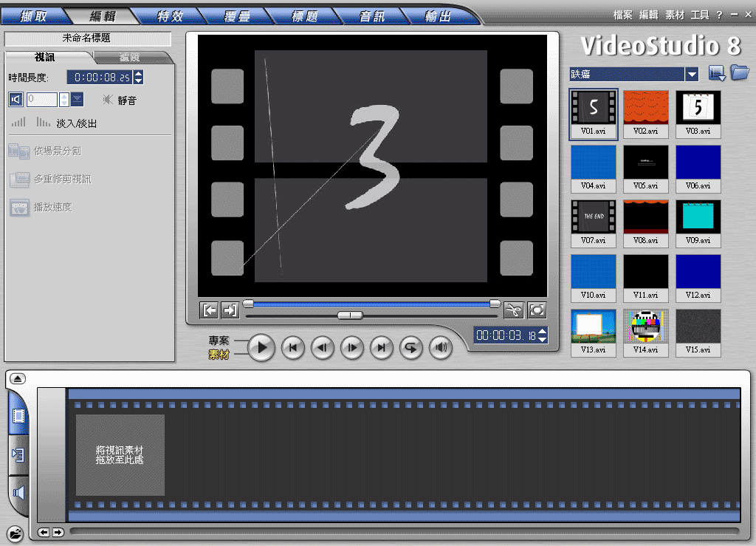Select the V09.avi cyan thumbnail
756x546 pixels.
click(698, 223)
